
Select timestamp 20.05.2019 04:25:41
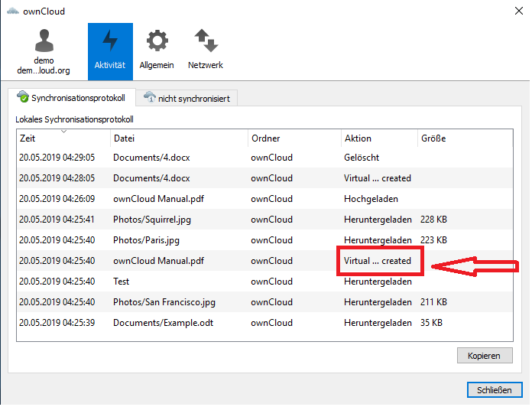coord(57,220)
